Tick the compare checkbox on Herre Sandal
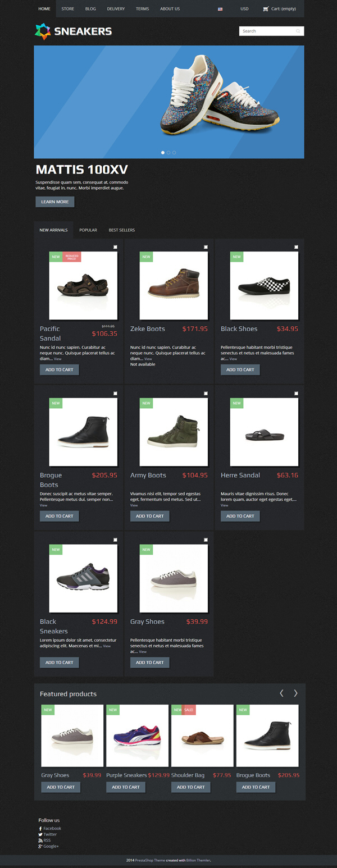This screenshot has width=337, height=868. pos(296,394)
